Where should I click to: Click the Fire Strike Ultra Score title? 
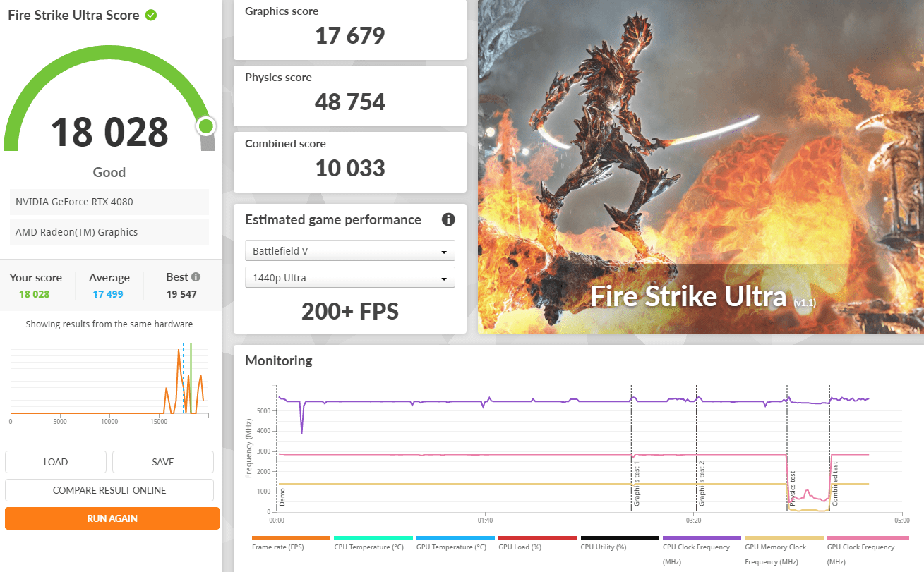pos(73,15)
